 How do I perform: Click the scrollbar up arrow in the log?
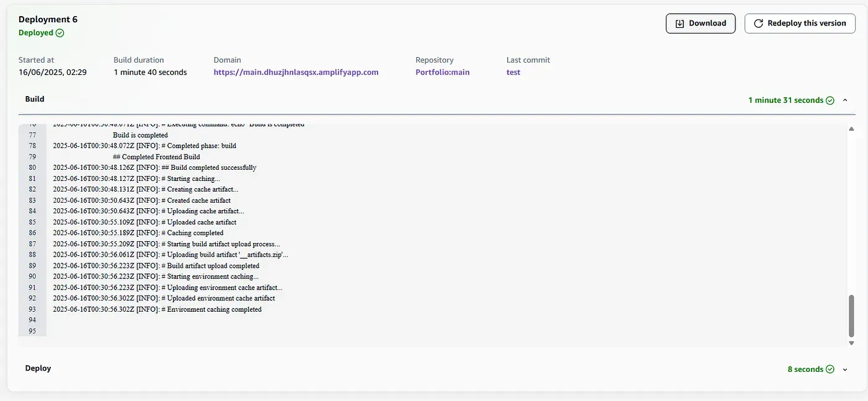coord(852,128)
